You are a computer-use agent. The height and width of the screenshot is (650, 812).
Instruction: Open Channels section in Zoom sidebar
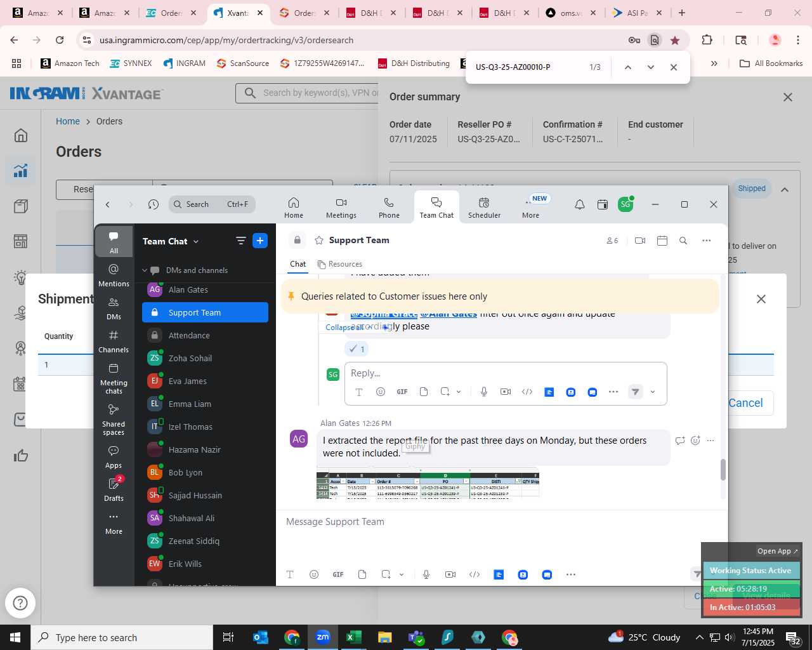[114, 342]
